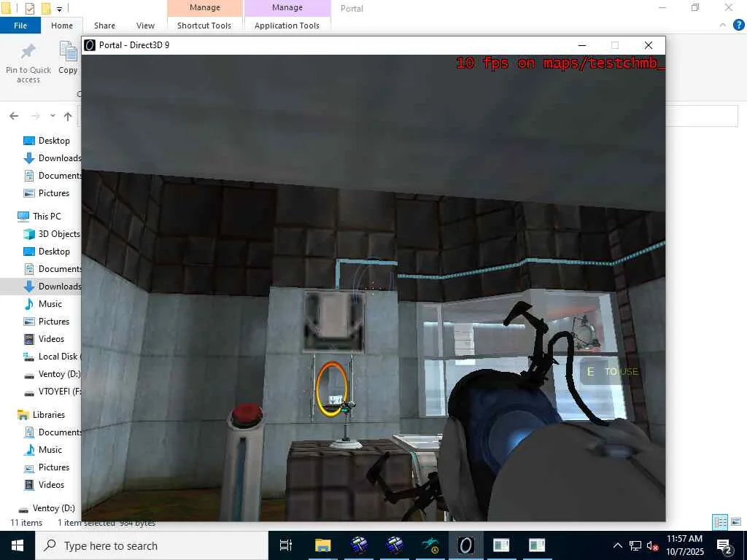Open the Application Tools tab
Screen dimensions: 747x560
[287, 26]
